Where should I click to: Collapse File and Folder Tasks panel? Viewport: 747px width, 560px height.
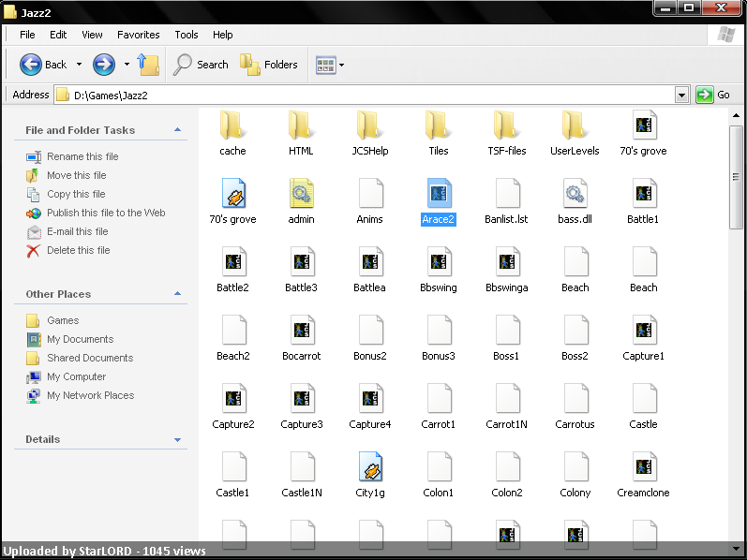click(x=177, y=129)
